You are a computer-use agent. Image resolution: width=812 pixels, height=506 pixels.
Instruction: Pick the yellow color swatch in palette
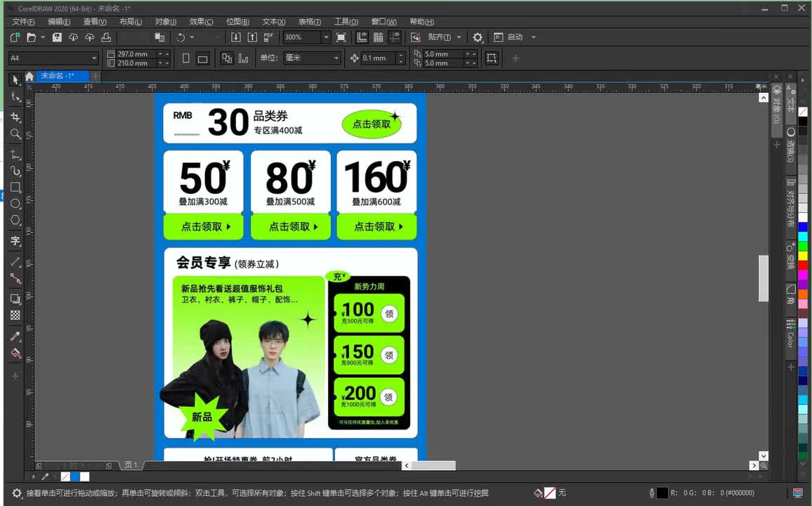pos(803,255)
